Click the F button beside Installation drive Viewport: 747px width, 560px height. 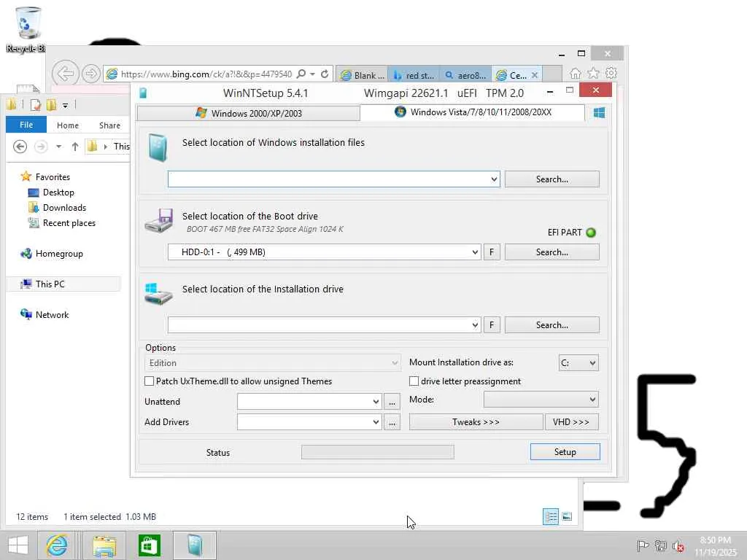tap(492, 324)
